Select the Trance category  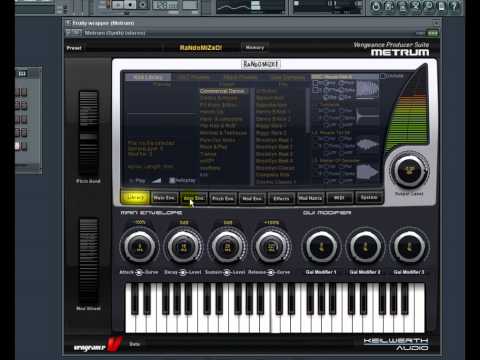click(208, 154)
